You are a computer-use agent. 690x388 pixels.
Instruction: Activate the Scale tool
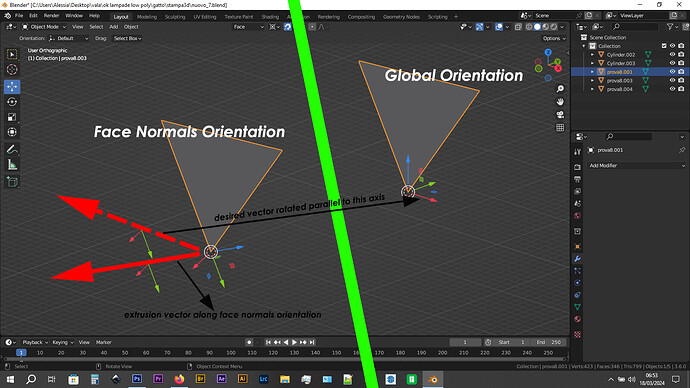(12, 117)
